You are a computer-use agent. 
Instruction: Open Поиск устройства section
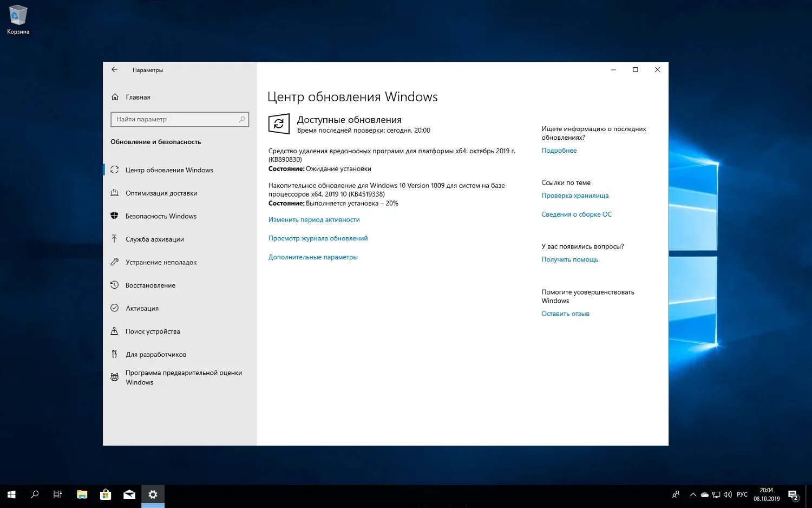click(x=153, y=331)
